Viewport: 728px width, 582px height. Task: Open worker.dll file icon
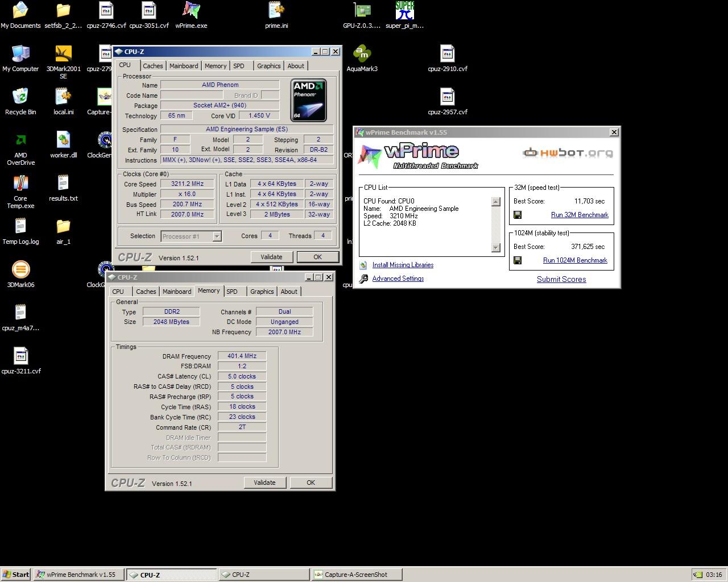click(x=63, y=145)
